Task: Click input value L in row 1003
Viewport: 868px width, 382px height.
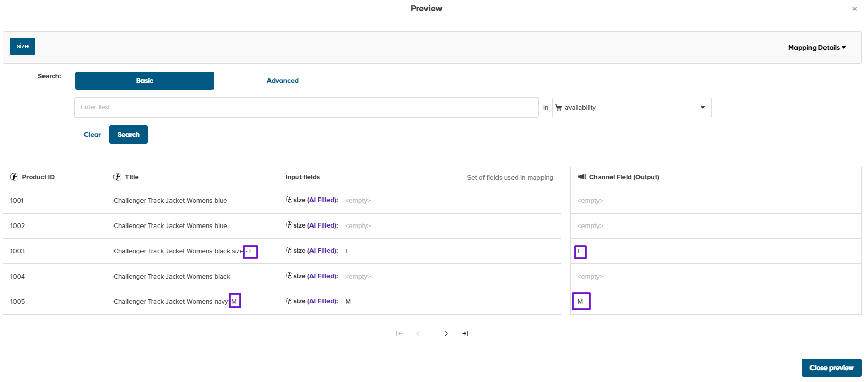Action: (347, 251)
